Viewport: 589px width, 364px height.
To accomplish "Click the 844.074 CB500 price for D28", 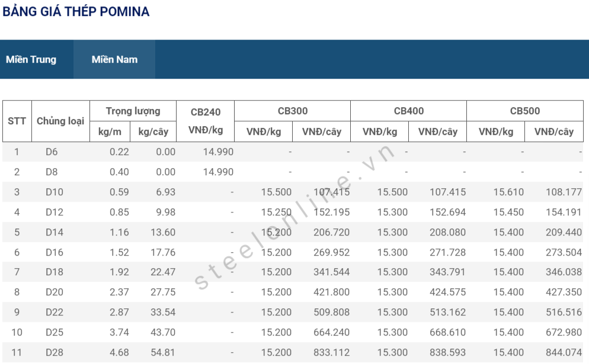I will click(564, 352).
